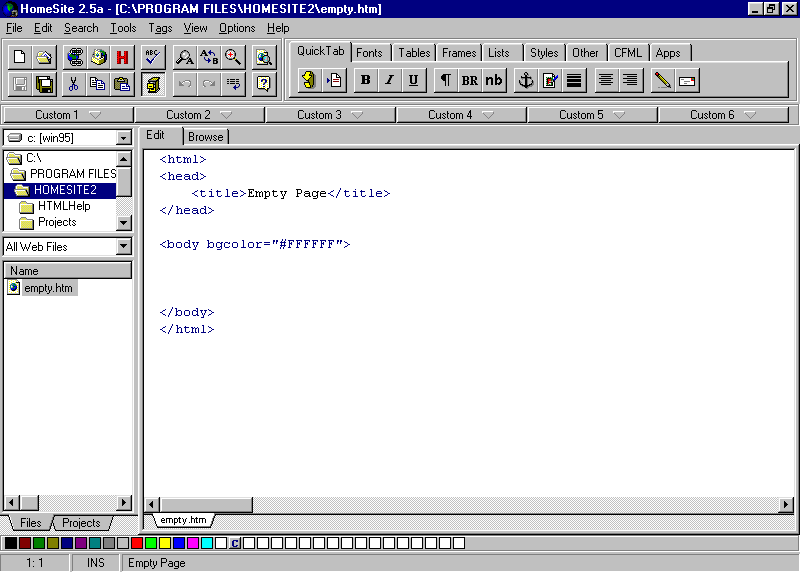Run the ABC spell check icon

pos(153,57)
